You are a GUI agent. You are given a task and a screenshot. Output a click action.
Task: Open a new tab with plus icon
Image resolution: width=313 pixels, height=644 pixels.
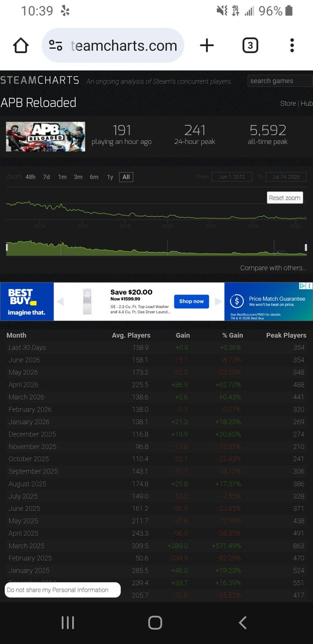tap(207, 46)
